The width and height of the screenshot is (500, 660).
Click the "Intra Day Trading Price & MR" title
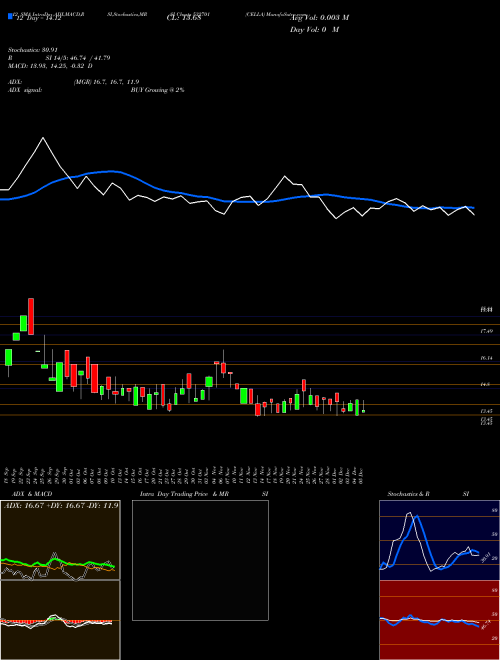click(184, 494)
